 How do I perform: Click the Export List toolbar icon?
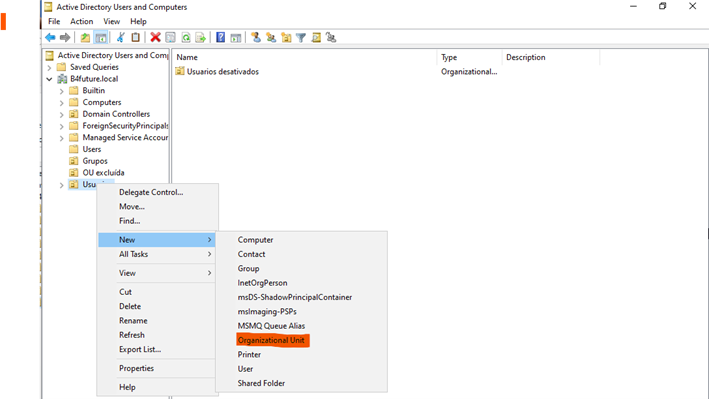(200, 38)
